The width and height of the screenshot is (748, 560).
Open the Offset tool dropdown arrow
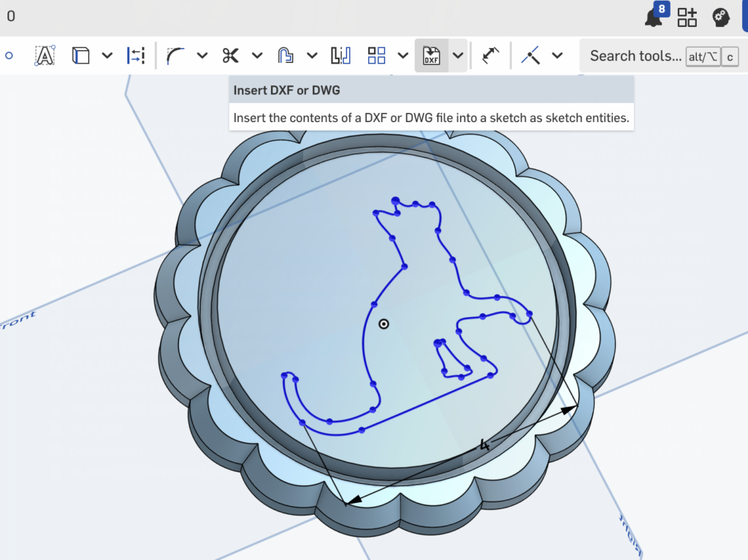click(312, 55)
